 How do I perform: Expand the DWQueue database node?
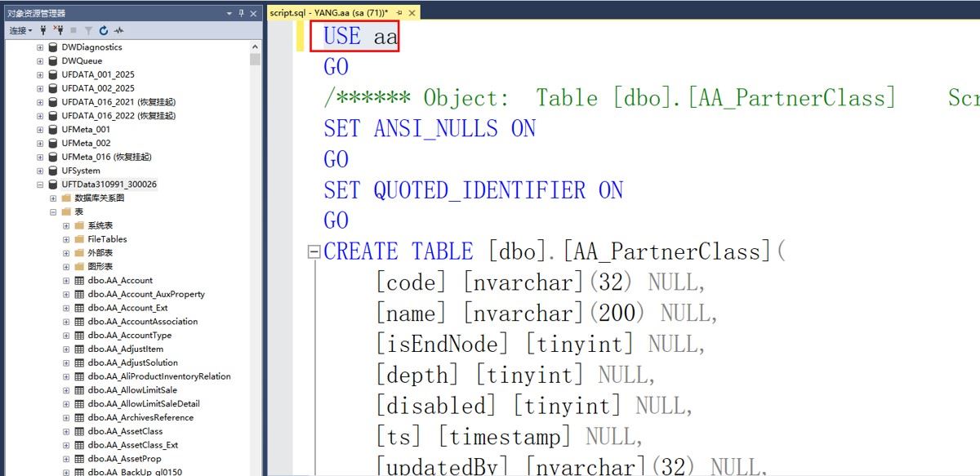pos(40,60)
